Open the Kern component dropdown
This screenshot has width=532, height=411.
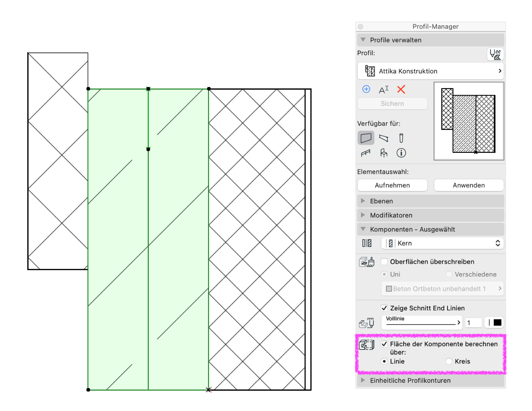[x=442, y=243]
